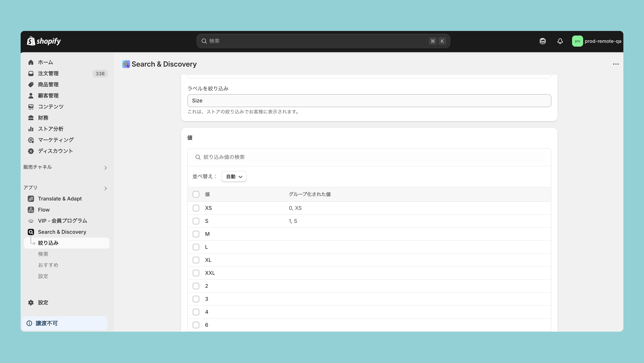
Task: Expand the アプリ section chevron
Action: click(x=105, y=188)
